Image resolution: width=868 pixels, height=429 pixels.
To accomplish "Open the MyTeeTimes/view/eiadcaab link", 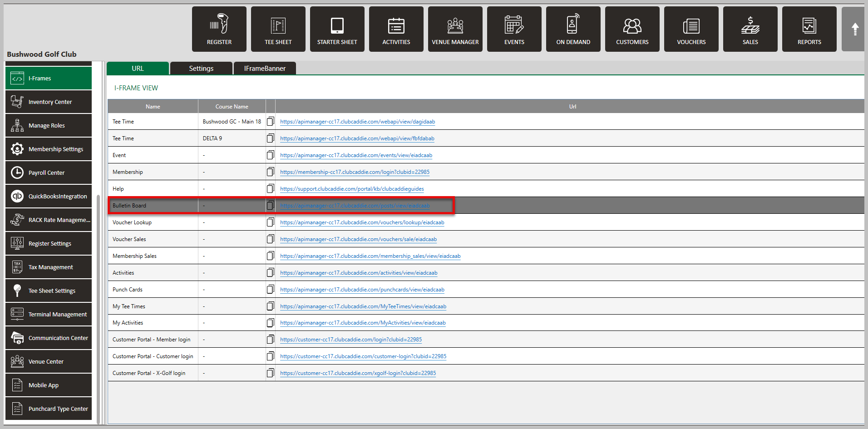I will [363, 306].
